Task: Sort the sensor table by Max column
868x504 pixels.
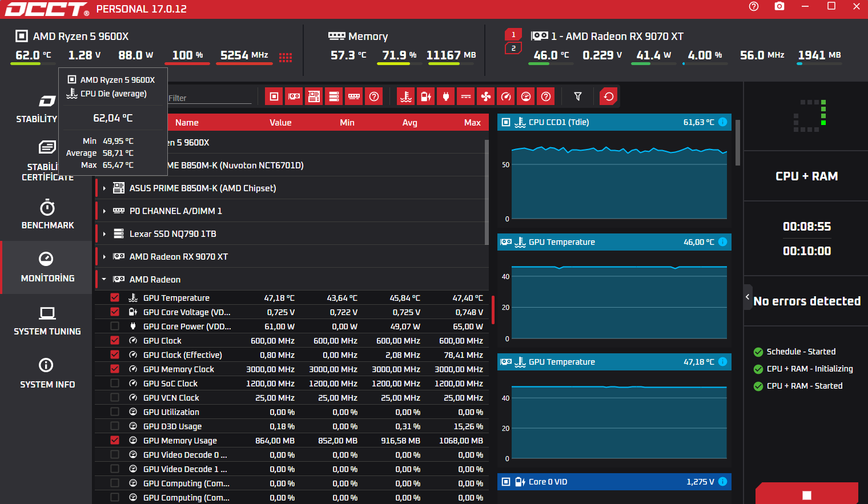Action: tap(472, 123)
